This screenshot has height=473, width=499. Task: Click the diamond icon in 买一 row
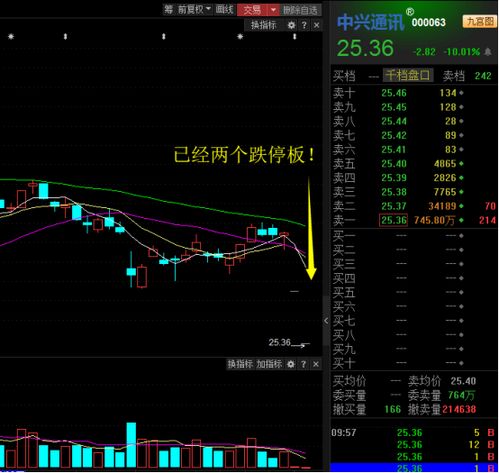pos(461,236)
